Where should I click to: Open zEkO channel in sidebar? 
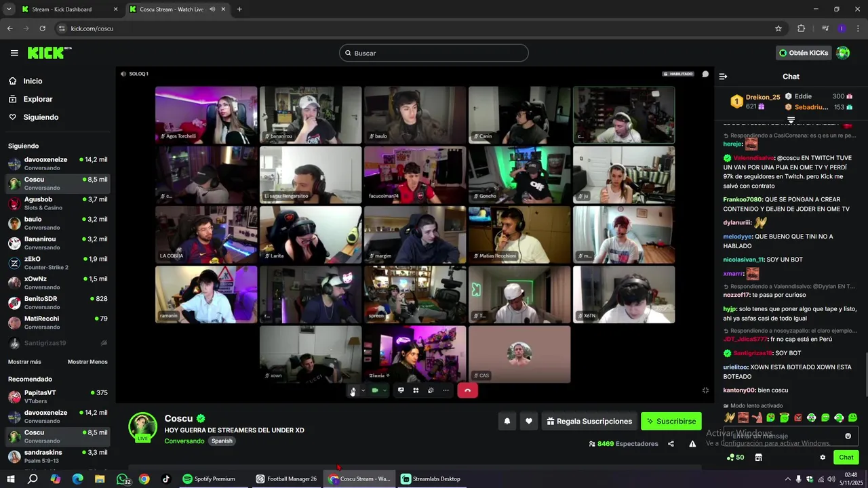coord(58,263)
